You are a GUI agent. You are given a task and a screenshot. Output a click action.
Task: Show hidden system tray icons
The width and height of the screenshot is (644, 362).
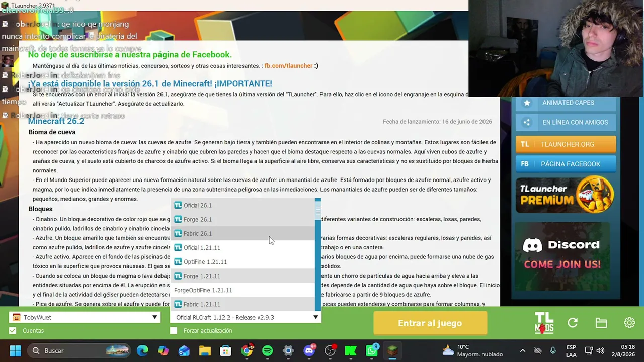(523, 351)
